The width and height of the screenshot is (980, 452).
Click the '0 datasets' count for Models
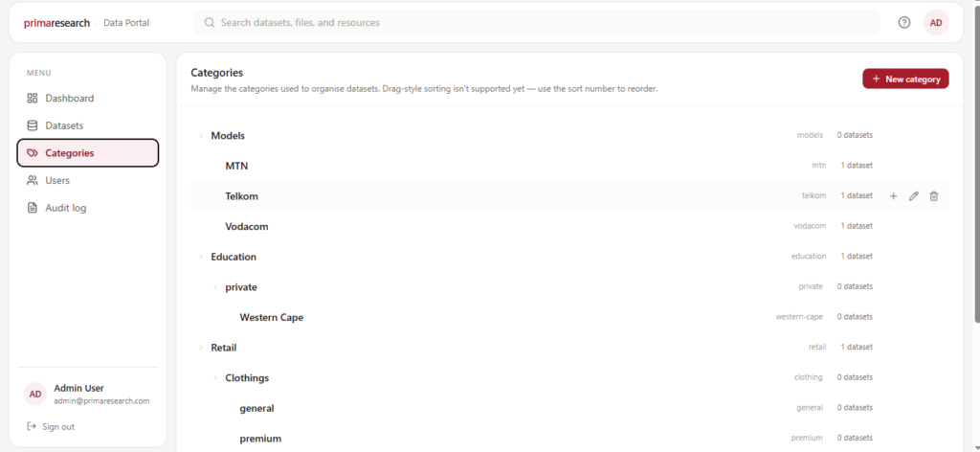tap(855, 135)
